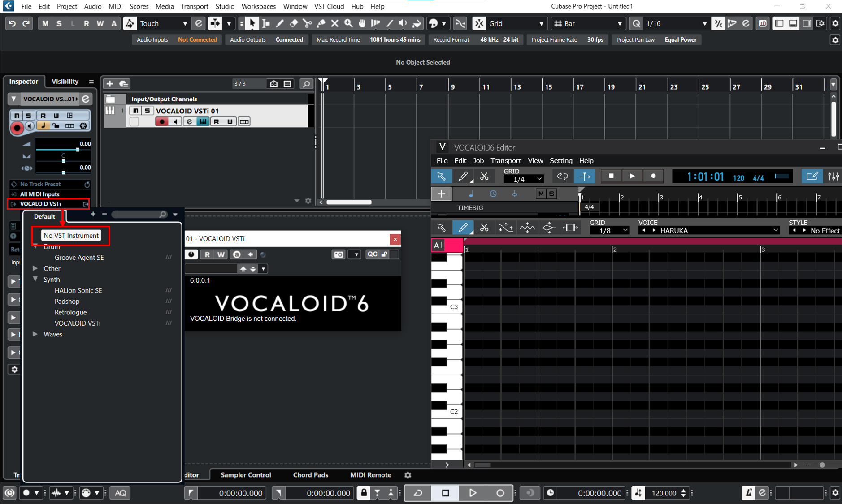Click the VOCALOID6 add track plus button
The width and height of the screenshot is (842, 504).
click(441, 194)
